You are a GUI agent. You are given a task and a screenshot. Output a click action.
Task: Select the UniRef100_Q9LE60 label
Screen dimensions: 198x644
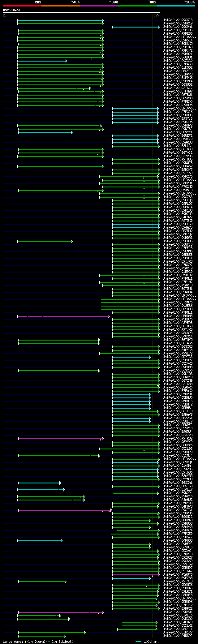[x=178, y=224]
